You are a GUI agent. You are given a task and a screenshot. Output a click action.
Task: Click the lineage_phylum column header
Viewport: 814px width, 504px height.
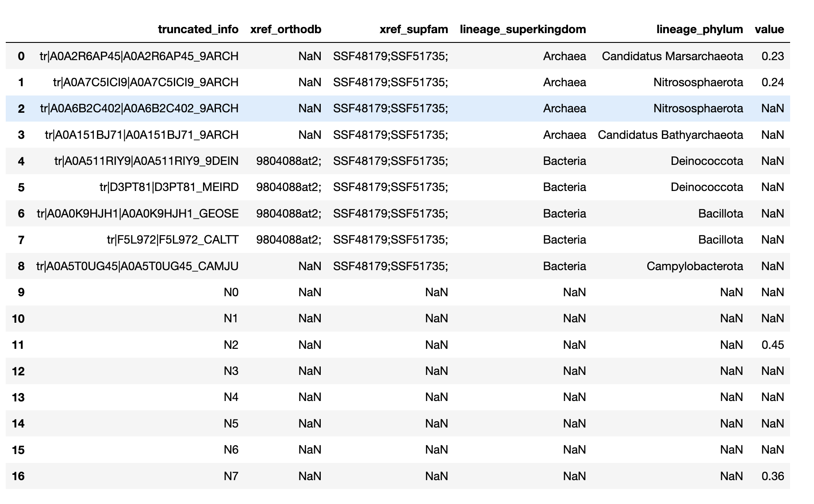click(x=699, y=30)
